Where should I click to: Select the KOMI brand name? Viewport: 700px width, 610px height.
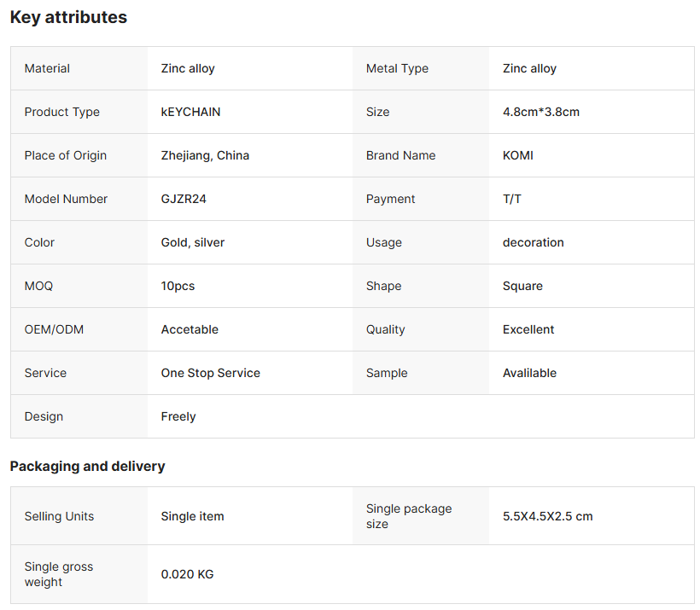click(x=518, y=156)
